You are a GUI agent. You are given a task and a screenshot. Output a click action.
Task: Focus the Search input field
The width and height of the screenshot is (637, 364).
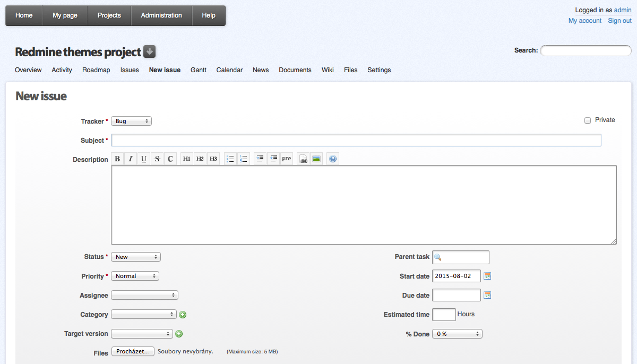click(x=586, y=51)
